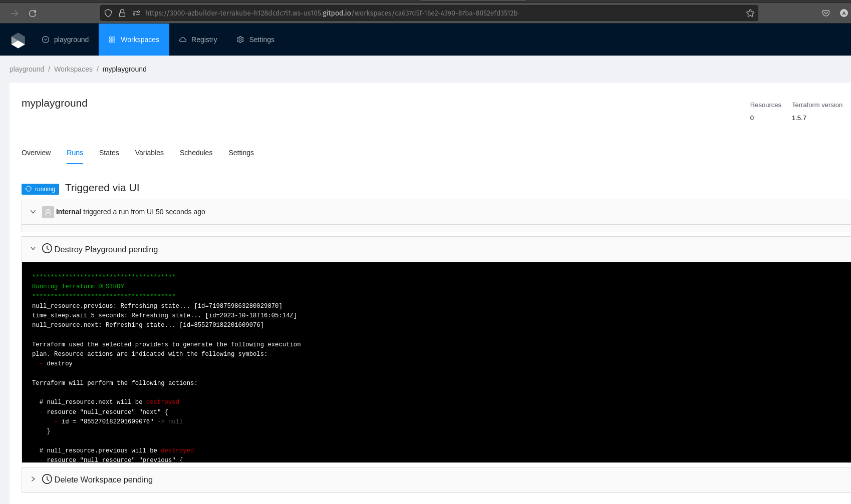Open the Pocket save icon in browser toolbar
This screenshot has width=851, height=504.
coord(826,14)
